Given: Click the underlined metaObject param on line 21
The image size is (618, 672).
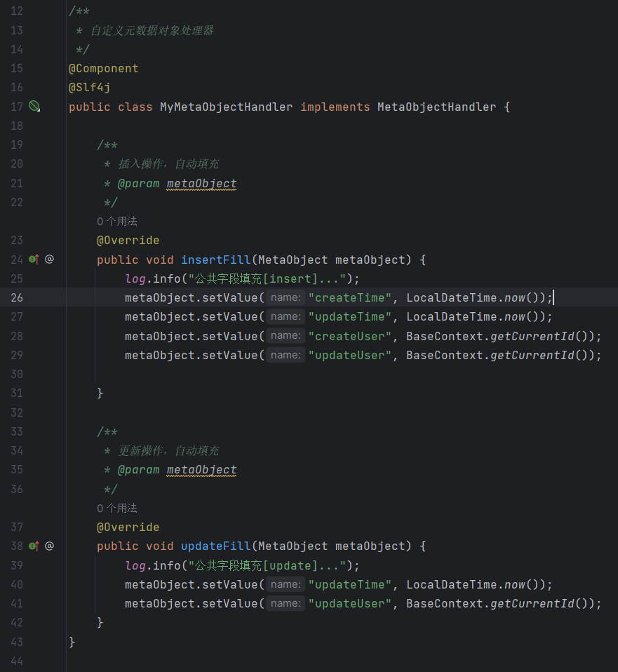Looking at the screenshot, I should (x=201, y=183).
